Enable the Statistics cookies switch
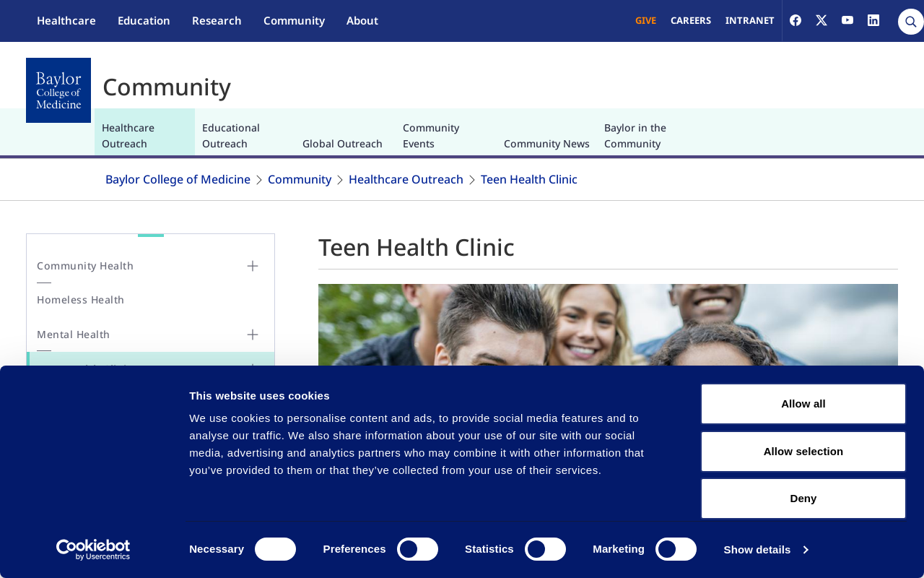The image size is (924, 578). (x=545, y=549)
